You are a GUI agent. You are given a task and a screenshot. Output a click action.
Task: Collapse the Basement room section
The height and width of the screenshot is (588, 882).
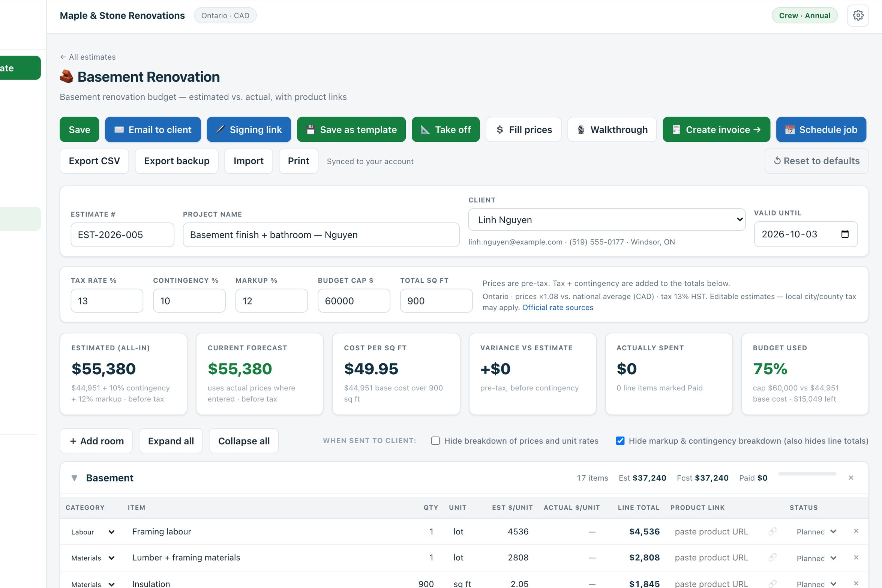point(74,478)
